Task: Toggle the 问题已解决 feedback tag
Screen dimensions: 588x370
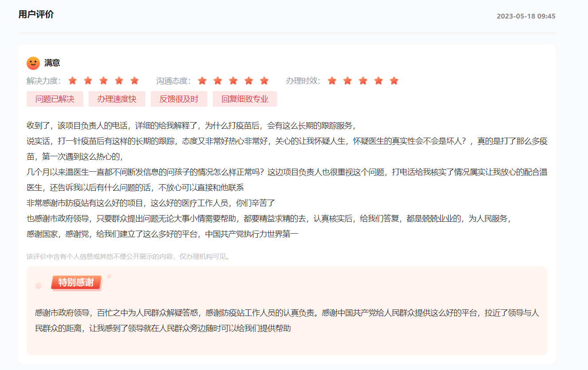Action: pos(54,99)
